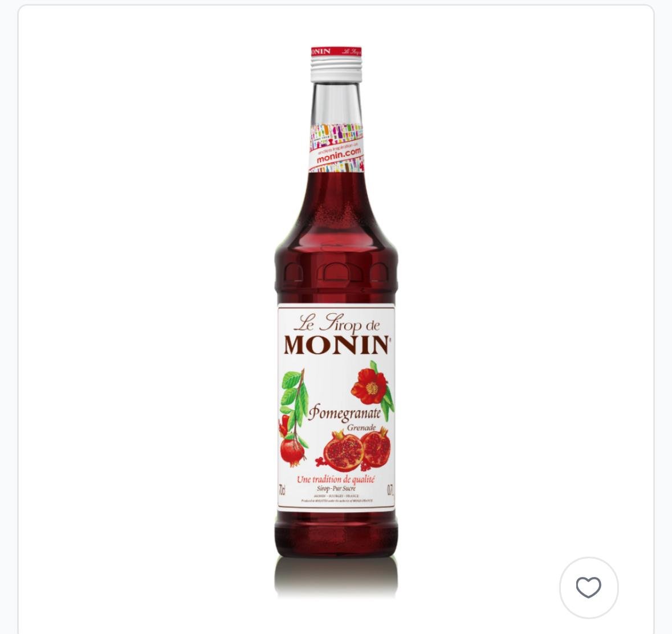The image size is (672, 634).
Task: Click the silver screw cap of the bottle
Action: coord(336,68)
